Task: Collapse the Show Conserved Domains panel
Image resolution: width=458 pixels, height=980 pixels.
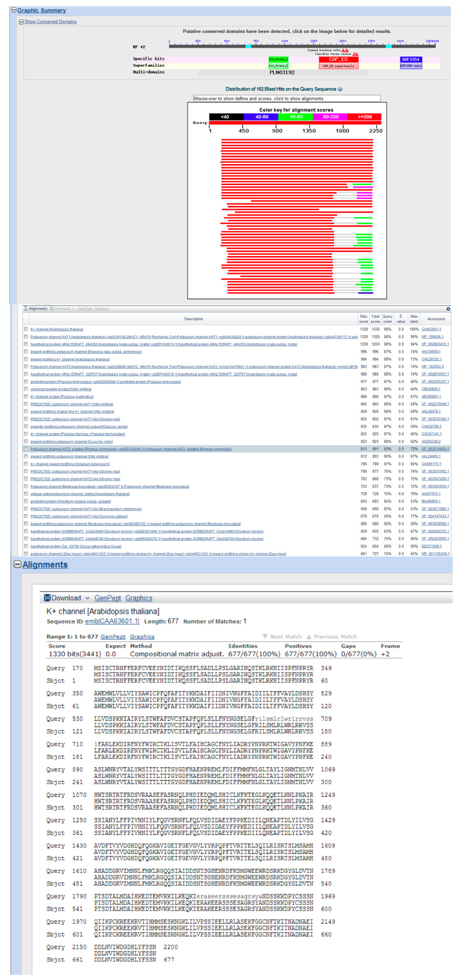Action: 21,21
